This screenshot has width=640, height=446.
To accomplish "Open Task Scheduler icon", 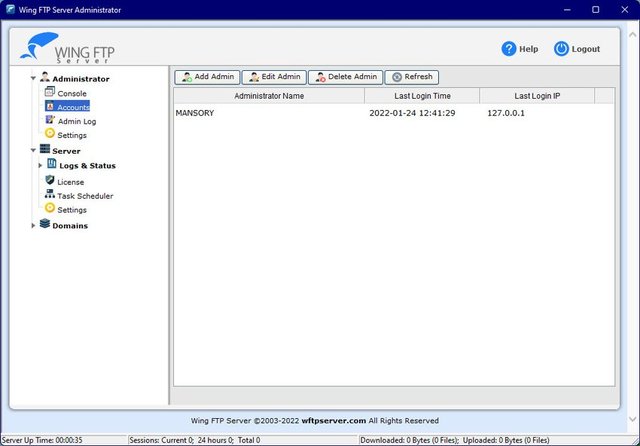I will (x=50, y=196).
